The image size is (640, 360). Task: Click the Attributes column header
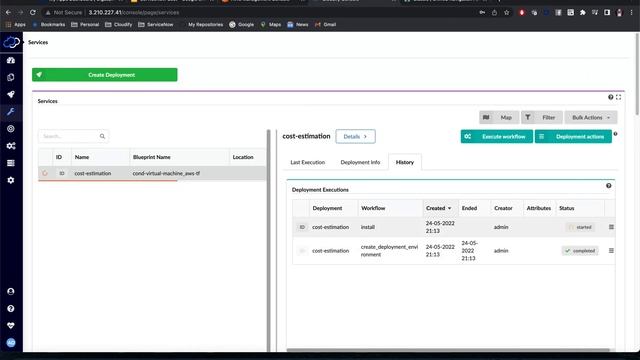pos(539,208)
